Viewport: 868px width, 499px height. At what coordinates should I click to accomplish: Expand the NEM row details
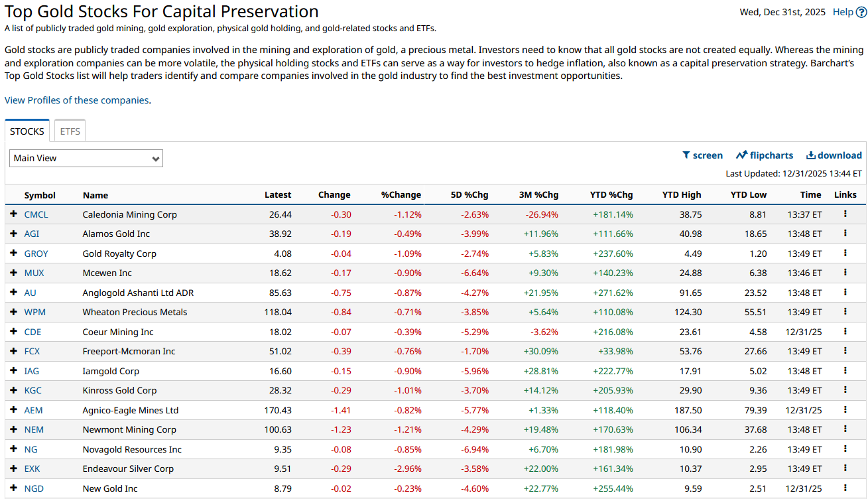pos(13,429)
